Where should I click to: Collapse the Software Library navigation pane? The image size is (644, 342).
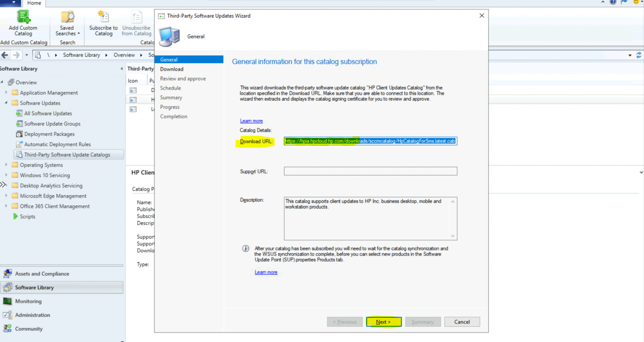[x=121, y=69]
